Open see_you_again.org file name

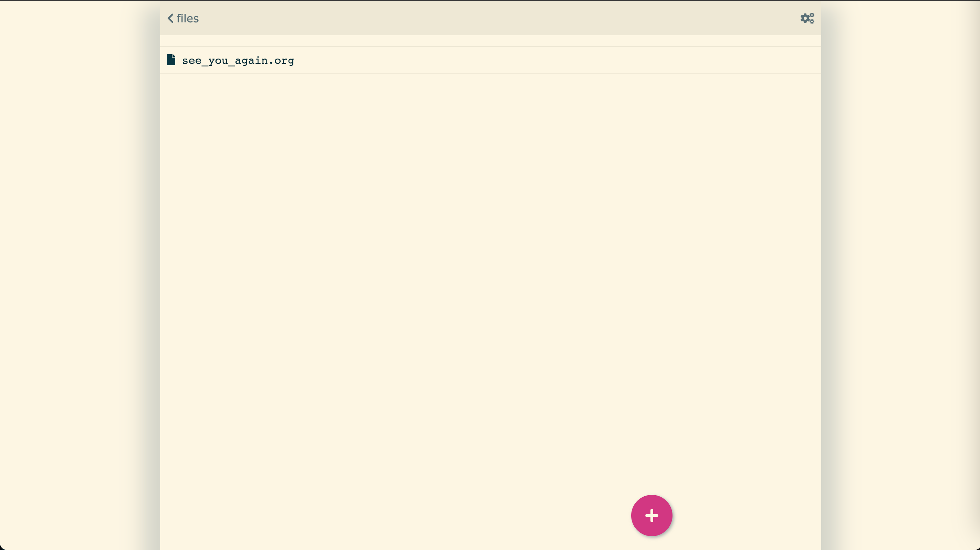point(238,61)
